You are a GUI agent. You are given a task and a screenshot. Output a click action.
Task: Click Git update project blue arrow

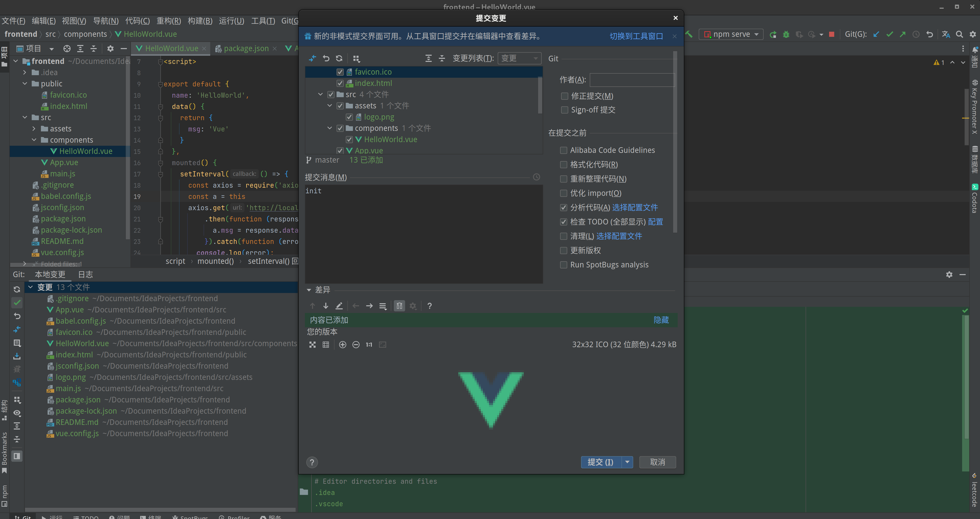[x=876, y=34]
